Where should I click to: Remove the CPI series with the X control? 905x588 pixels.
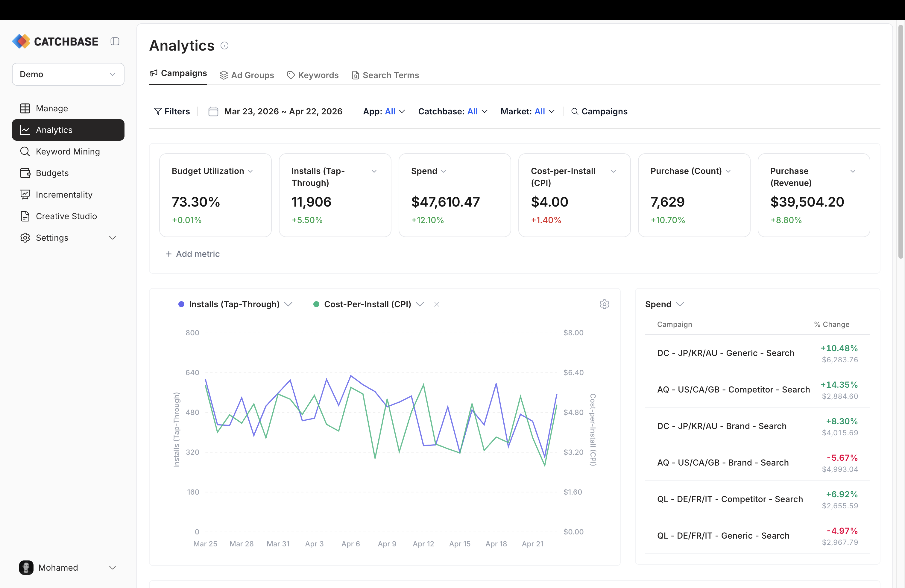coord(437,304)
